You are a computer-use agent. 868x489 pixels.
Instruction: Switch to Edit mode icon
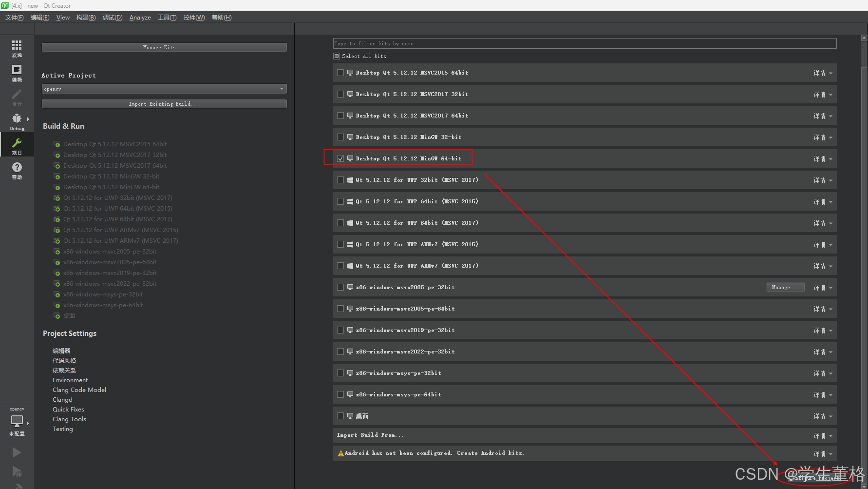pos(17,70)
